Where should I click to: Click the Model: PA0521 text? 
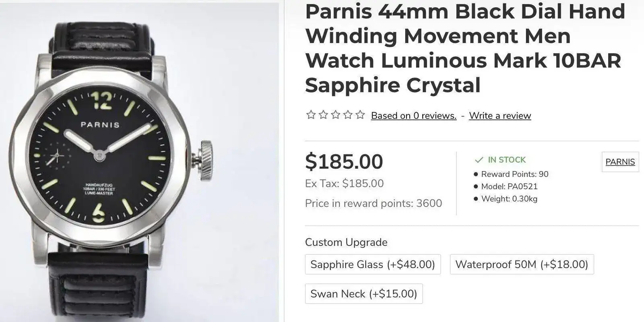pyautogui.click(x=509, y=186)
